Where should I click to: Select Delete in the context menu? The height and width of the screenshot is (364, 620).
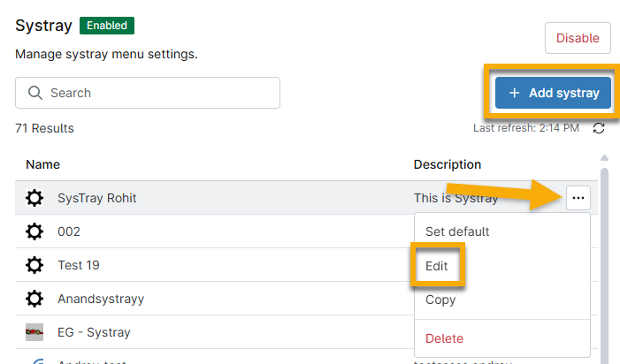click(x=444, y=338)
